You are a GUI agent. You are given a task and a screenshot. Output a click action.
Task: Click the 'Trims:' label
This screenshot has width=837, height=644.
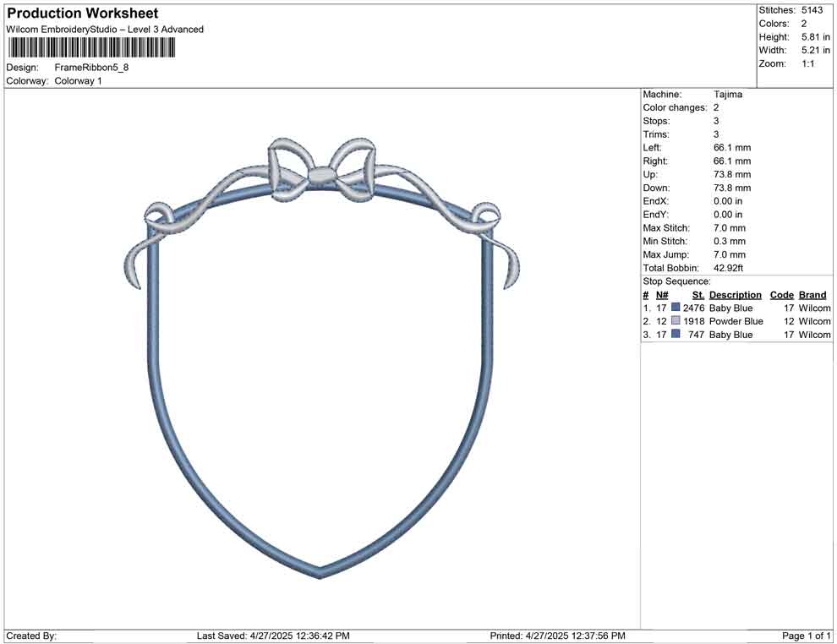656,134
